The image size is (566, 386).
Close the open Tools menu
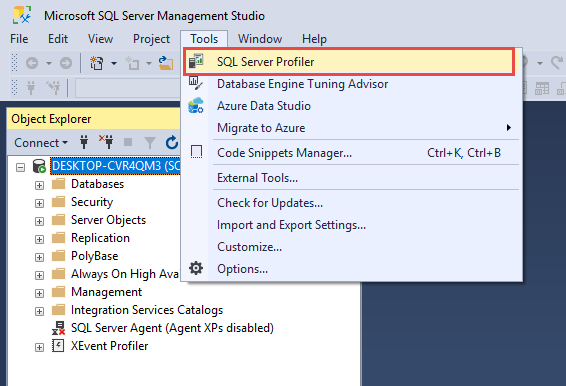[204, 39]
